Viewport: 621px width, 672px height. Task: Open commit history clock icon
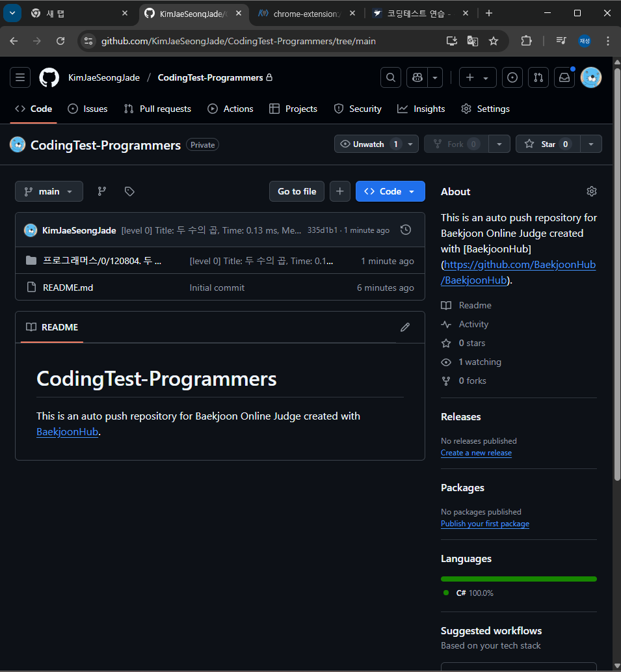406,230
